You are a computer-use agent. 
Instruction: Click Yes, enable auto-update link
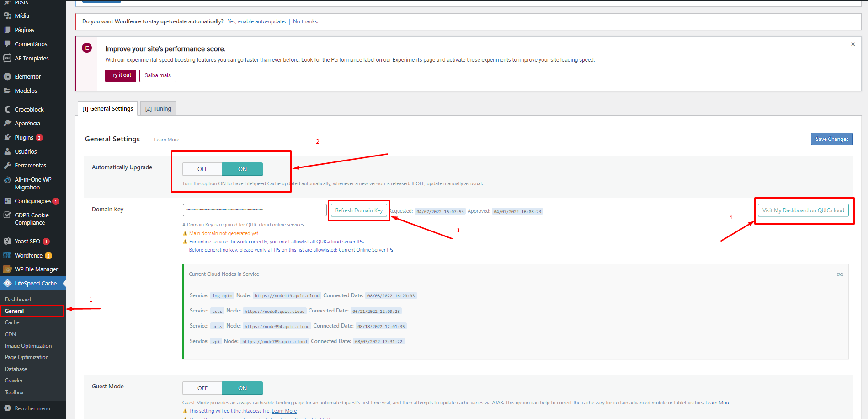pyautogui.click(x=256, y=21)
